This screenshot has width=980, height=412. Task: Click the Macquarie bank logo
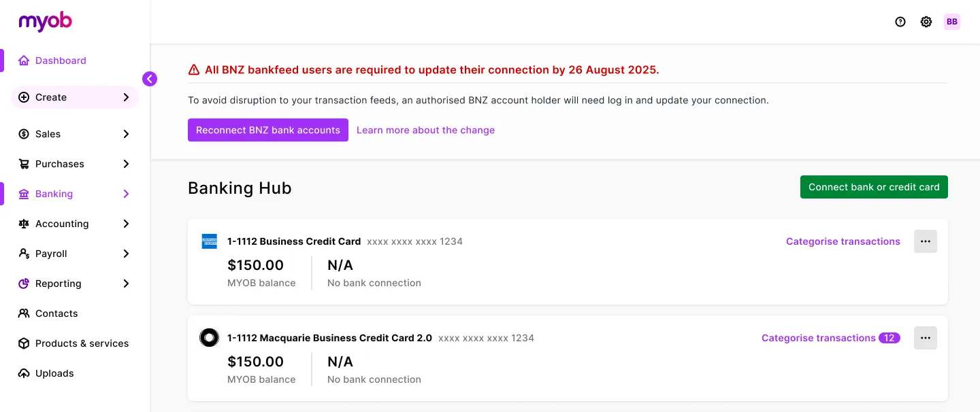click(209, 338)
